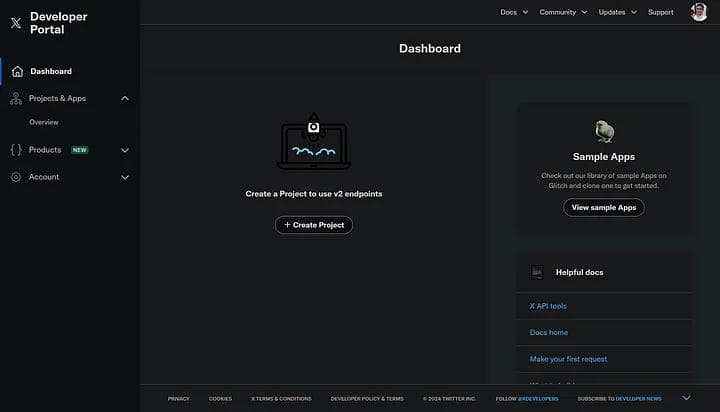Screen dimensions: 720x412
Task: Click the Sample Apps heading
Action: coord(603,157)
